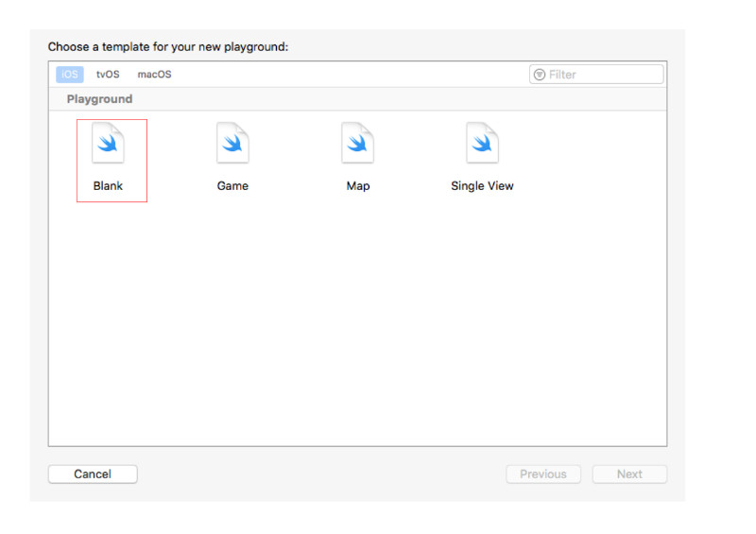Switch to the iOS platform tab
The image size is (756, 534).
click(x=70, y=75)
